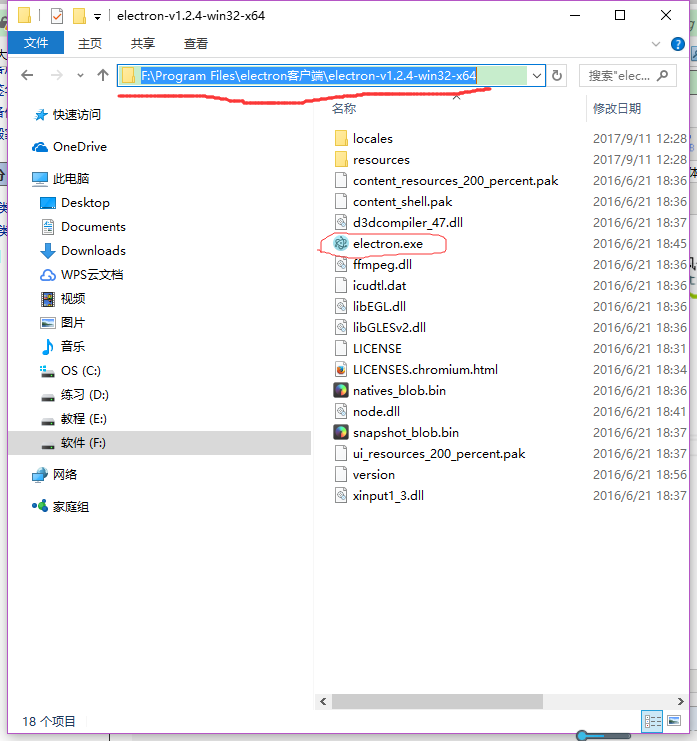Switch to the 查看 ribbon tab
697x741 pixels.
pyautogui.click(x=196, y=43)
